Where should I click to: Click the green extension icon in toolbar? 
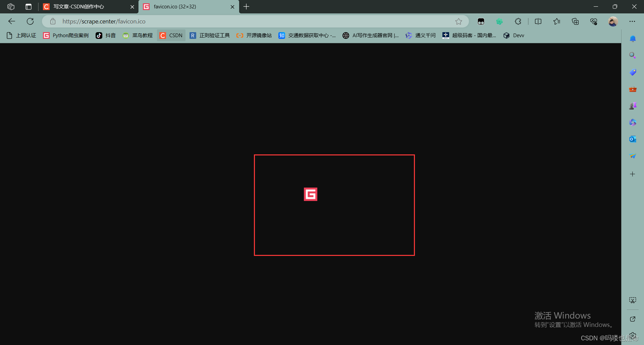tap(499, 21)
